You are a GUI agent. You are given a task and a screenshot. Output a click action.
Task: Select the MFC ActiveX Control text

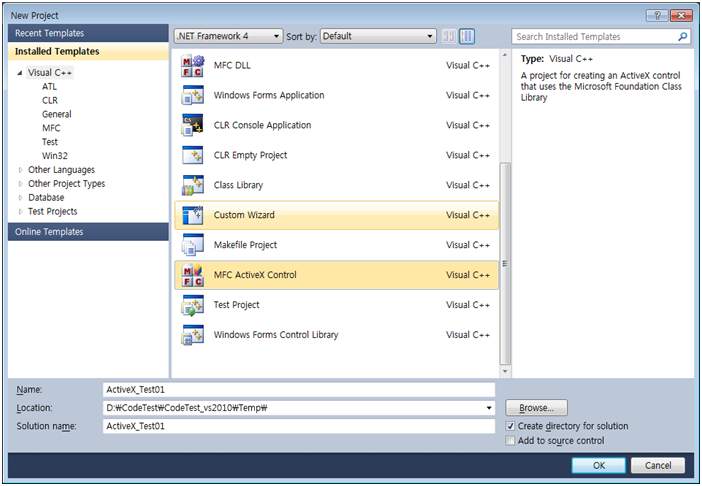tap(255, 275)
